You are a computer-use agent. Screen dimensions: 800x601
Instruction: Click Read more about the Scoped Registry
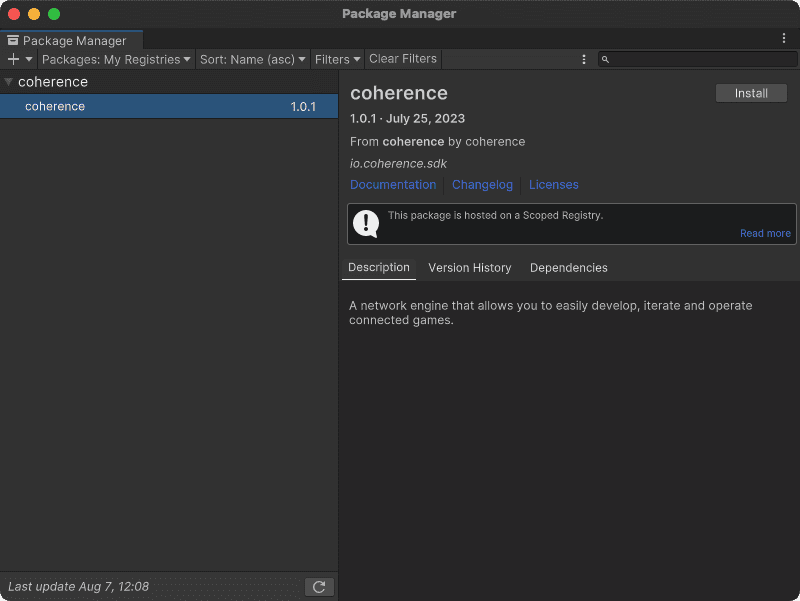[765, 233]
